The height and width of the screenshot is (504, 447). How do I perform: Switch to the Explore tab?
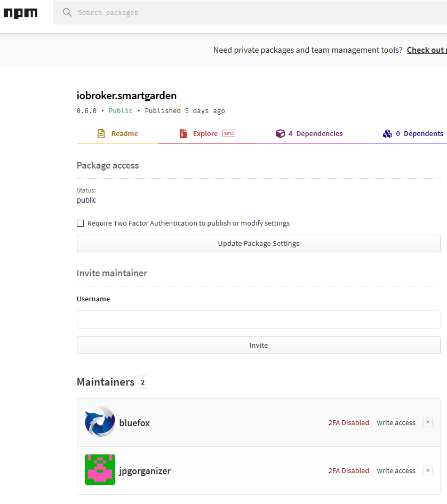(x=207, y=134)
